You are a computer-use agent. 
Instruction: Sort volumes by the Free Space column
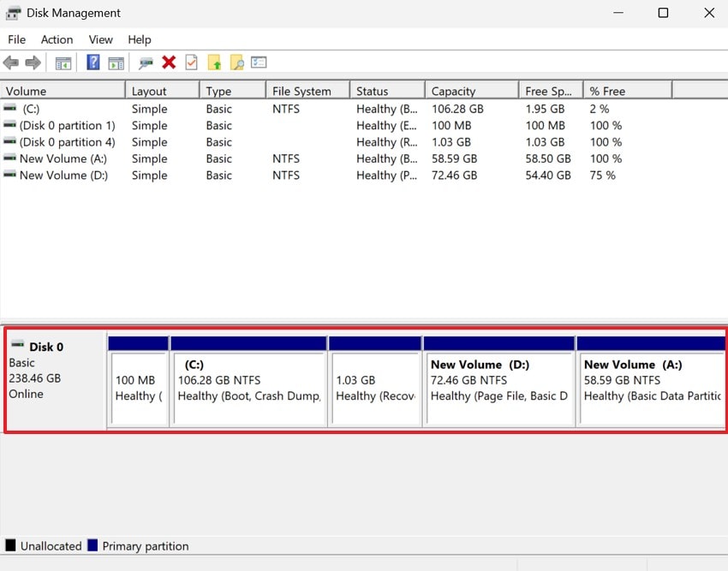point(546,90)
